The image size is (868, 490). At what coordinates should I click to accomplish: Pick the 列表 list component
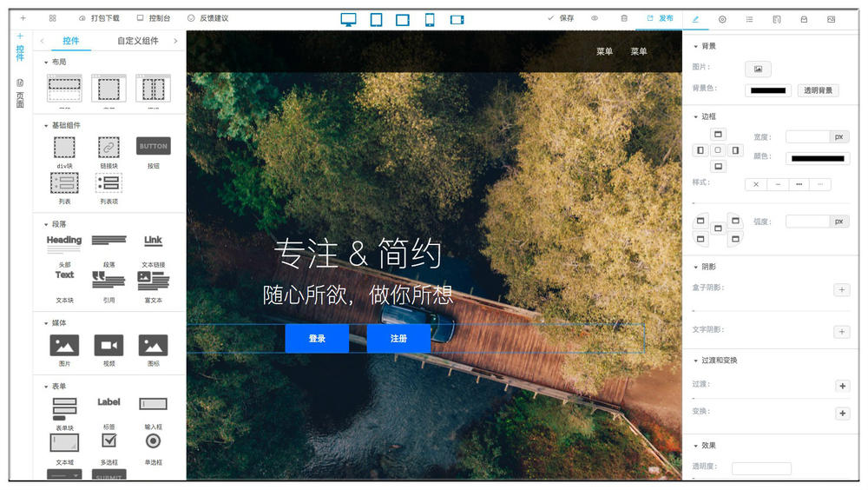click(64, 183)
